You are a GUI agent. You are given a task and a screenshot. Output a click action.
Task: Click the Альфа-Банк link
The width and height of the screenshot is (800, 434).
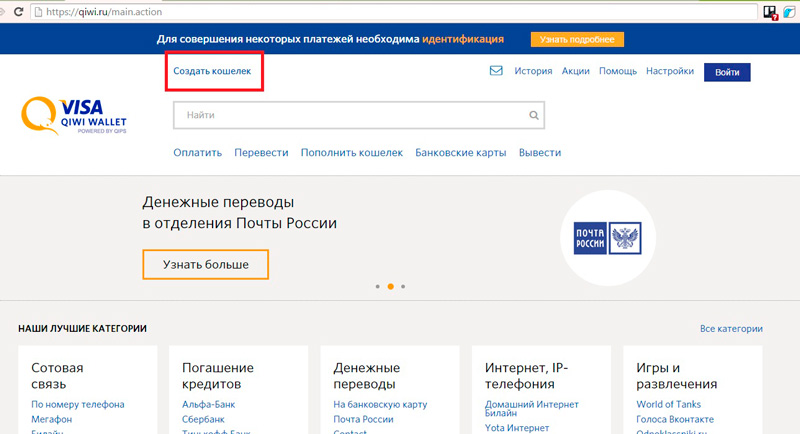click(x=209, y=404)
